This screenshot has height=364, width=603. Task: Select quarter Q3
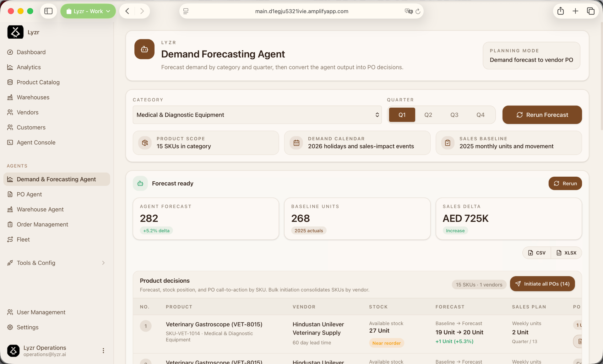click(454, 115)
